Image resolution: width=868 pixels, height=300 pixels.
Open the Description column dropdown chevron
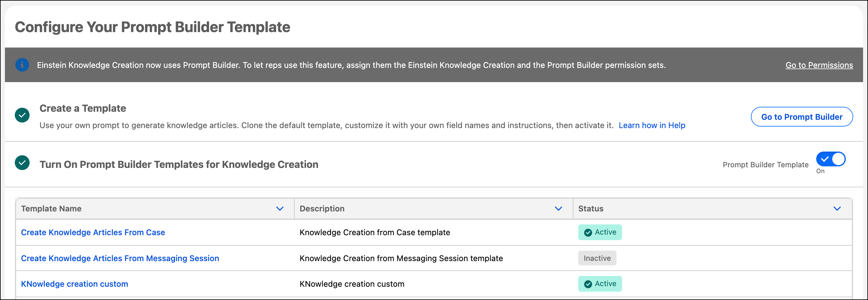point(558,209)
